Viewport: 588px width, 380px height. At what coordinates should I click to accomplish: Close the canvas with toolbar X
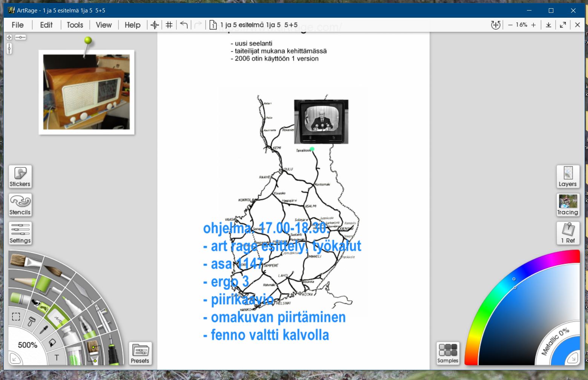(577, 25)
